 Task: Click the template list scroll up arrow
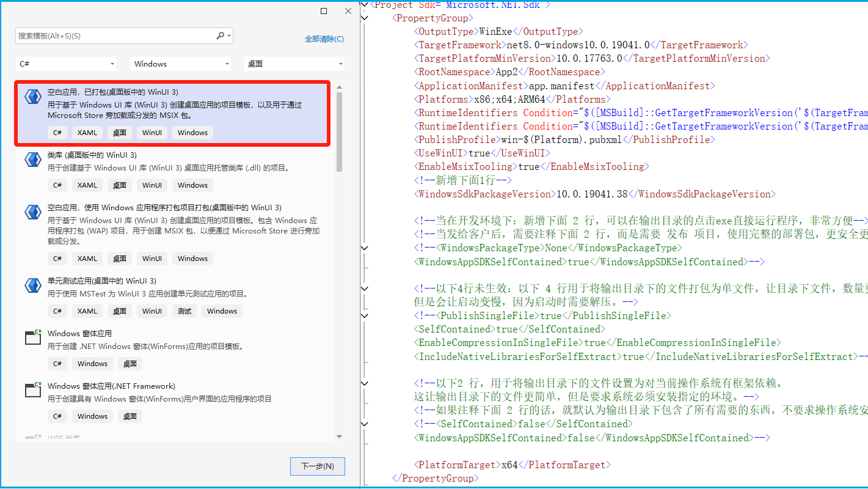click(x=339, y=86)
